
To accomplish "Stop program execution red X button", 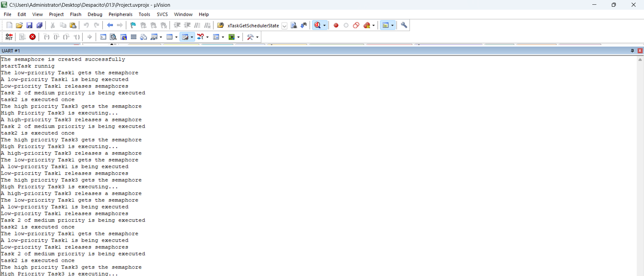I will tap(33, 37).
